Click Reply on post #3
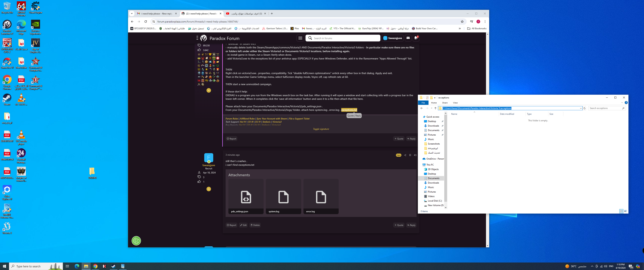Viewport: 644px width, 270px height. click(411, 225)
